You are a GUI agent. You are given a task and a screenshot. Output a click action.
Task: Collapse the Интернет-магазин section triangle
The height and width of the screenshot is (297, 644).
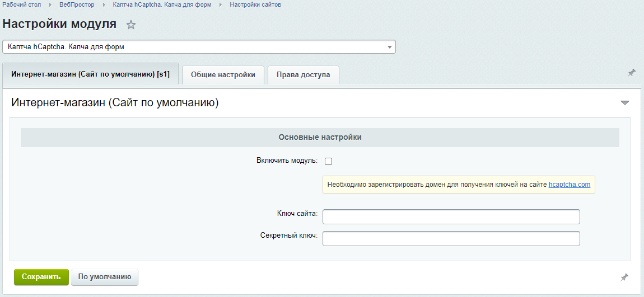tap(625, 103)
